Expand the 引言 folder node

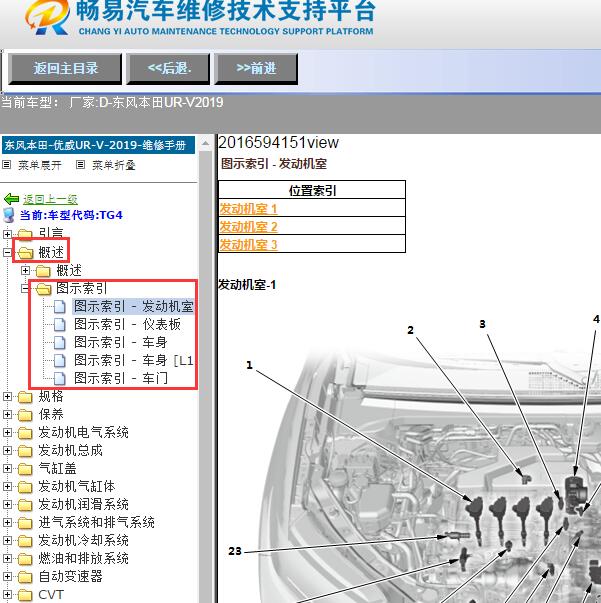pyautogui.click(x=7, y=234)
